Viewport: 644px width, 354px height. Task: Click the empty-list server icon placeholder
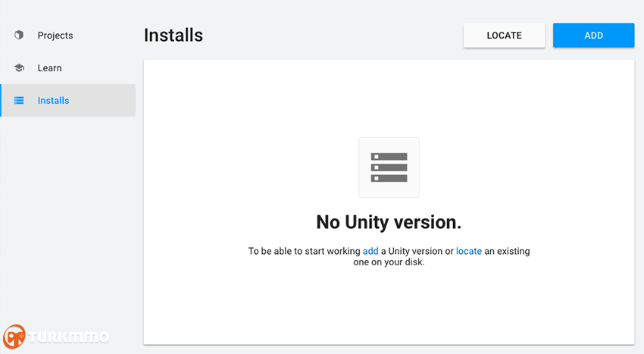(x=389, y=168)
